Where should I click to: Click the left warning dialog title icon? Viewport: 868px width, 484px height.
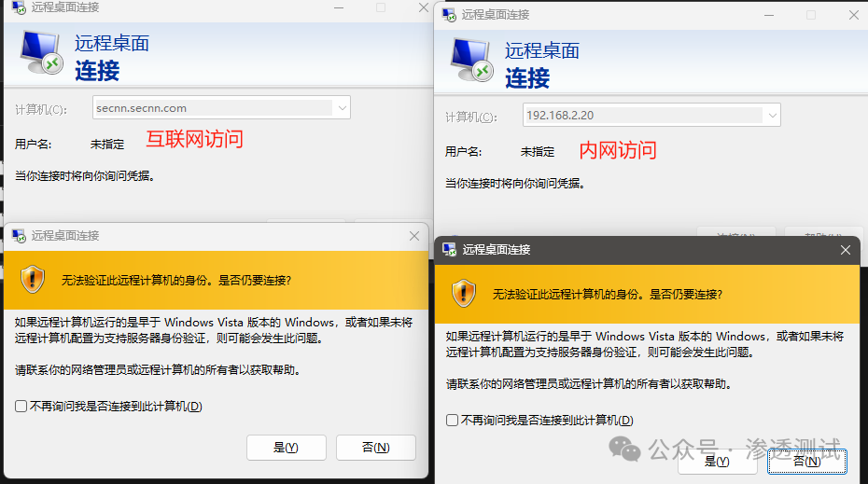[19, 236]
